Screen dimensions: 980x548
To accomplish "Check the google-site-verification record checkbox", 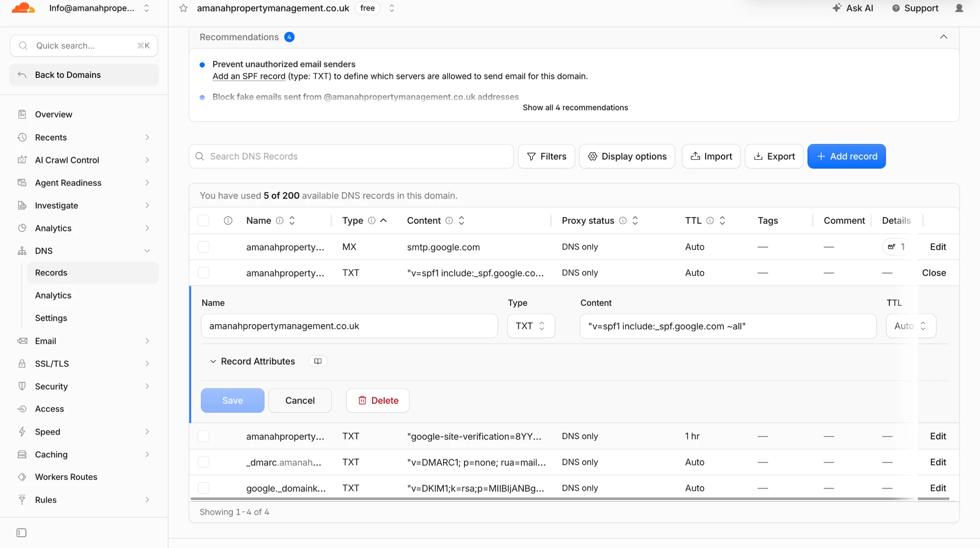I will 203,436.
